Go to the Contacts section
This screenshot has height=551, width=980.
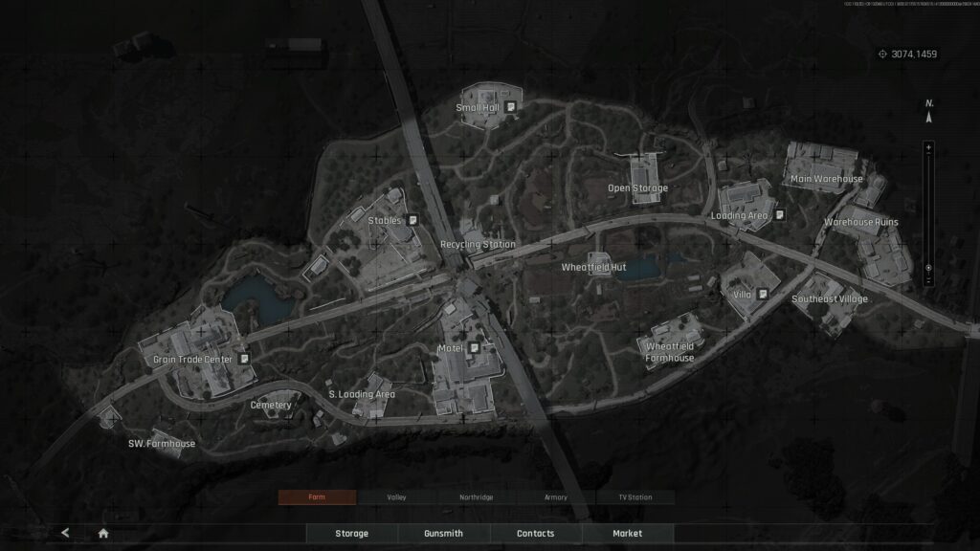tap(535, 533)
